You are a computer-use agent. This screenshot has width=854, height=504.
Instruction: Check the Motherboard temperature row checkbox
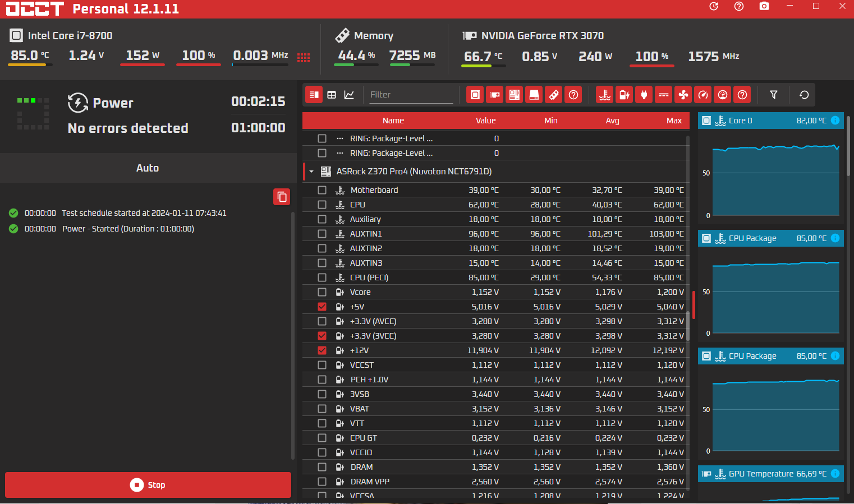[322, 190]
